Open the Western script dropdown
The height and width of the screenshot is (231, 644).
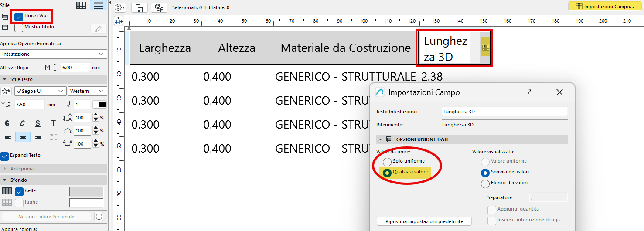(88, 91)
